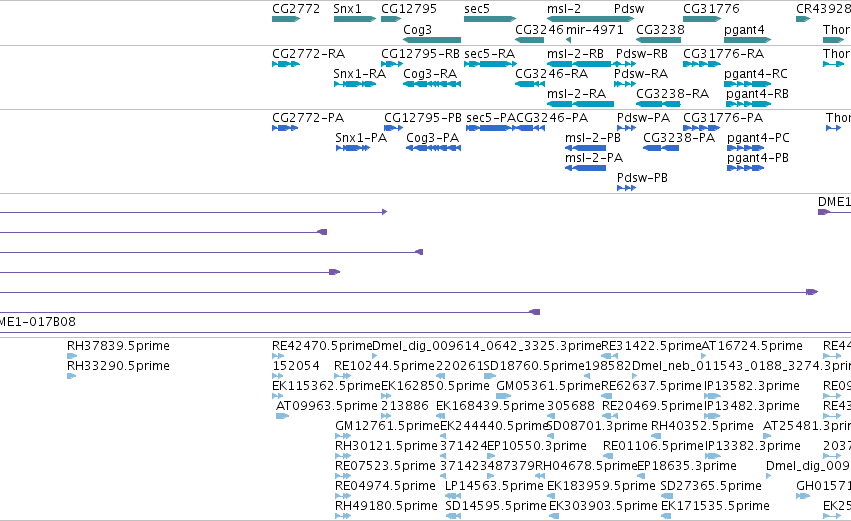Open EST EP18635.3prime
The height and width of the screenshot is (521, 851).
click(643, 476)
